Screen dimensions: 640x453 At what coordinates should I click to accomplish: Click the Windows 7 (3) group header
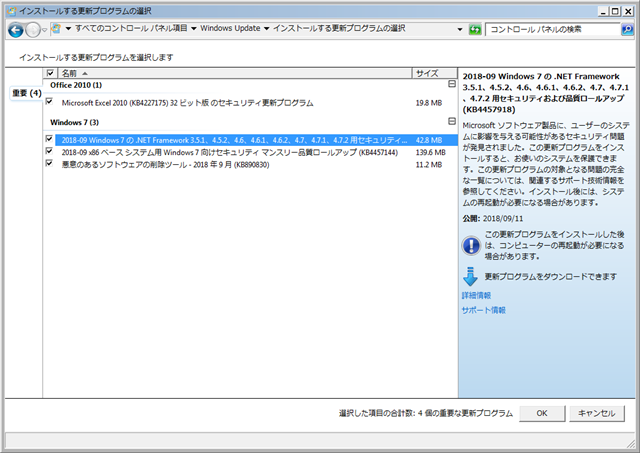(74, 122)
